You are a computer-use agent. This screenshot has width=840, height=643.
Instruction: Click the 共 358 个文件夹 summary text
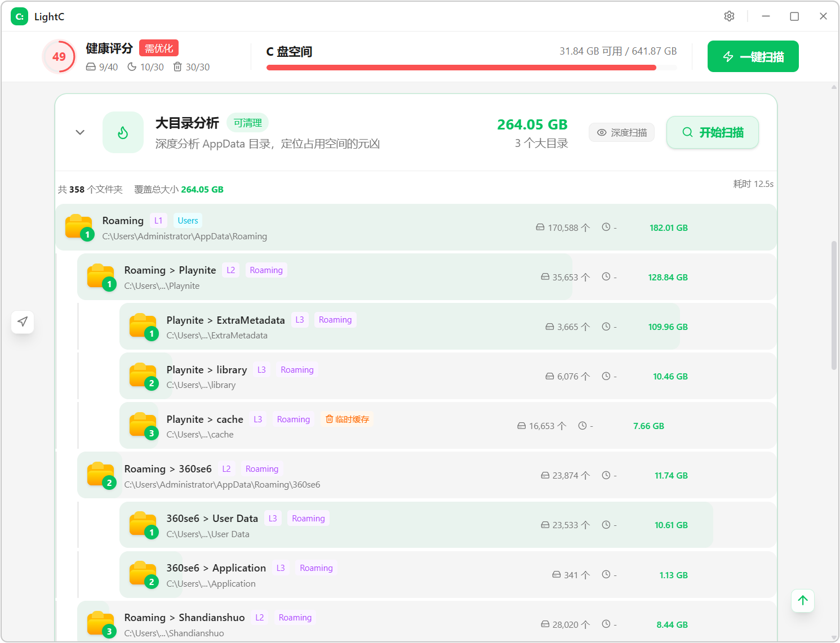(x=90, y=189)
